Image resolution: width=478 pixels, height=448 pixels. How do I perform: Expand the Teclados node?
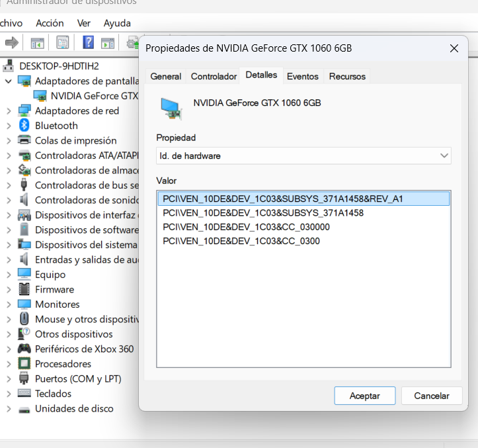click(x=9, y=394)
